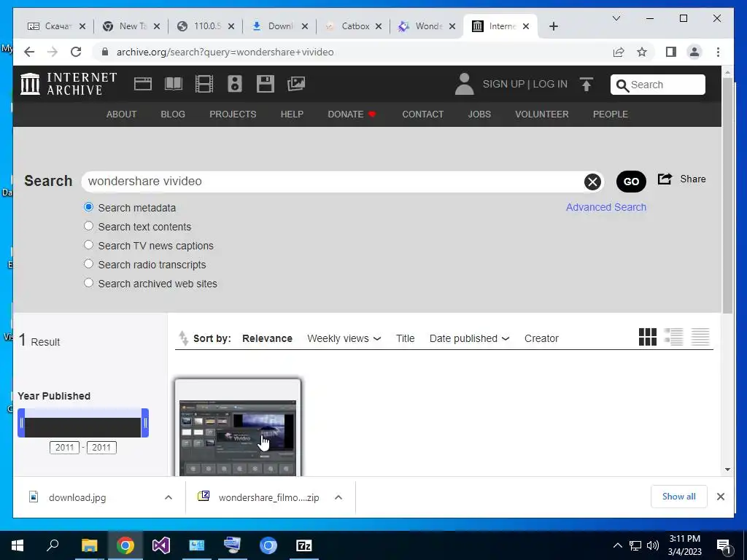The height and width of the screenshot is (560, 747).
Task: Toggle sort direction arrows icon
Action: point(183,338)
